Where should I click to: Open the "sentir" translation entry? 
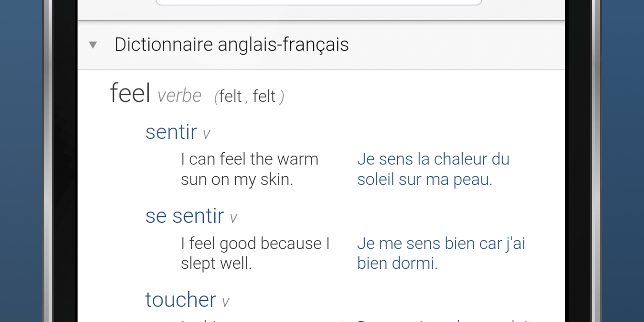pos(171,132)
